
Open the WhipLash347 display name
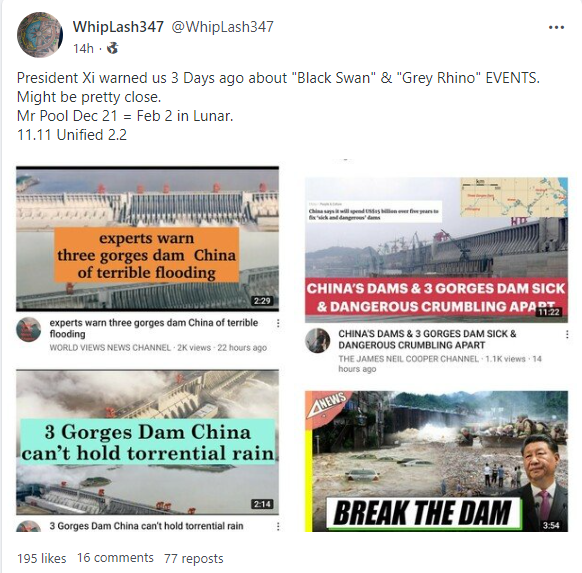click(x=118, y=27)
